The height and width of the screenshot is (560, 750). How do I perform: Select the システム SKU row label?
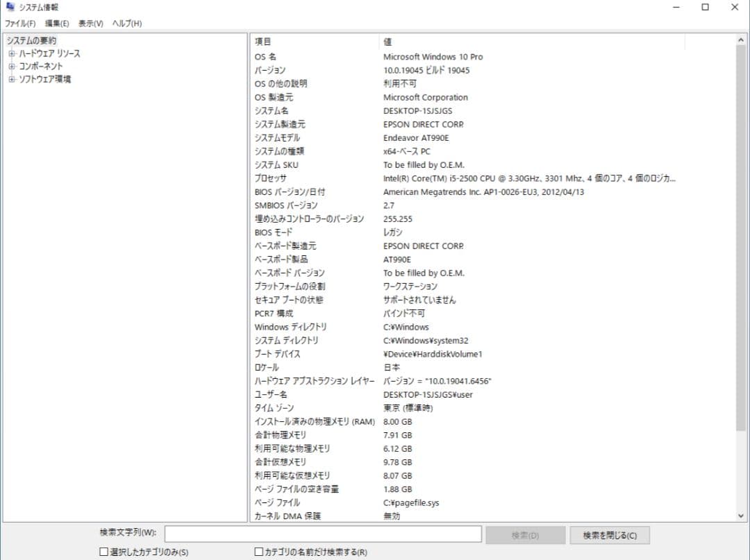tap(276, 165)
